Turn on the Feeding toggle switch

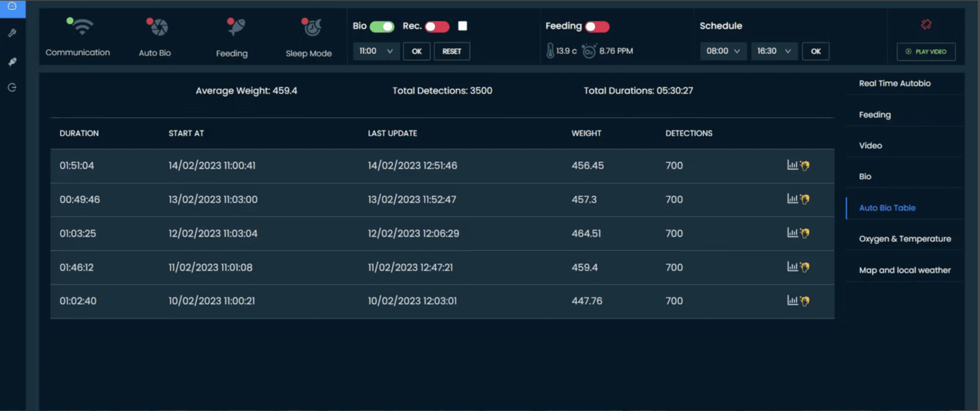(x=597, y=26)
